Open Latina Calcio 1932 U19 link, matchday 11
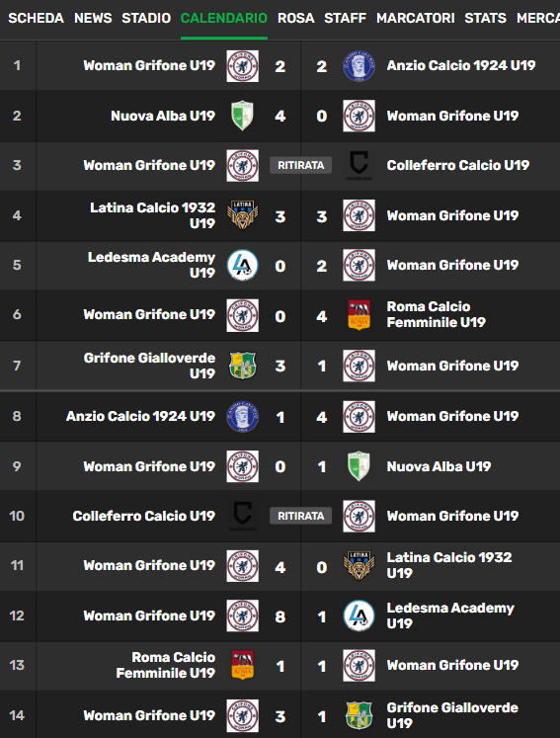 (x=449, y=565)
